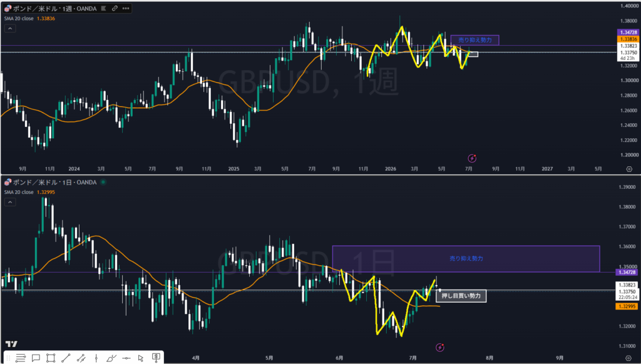
Task: Collapse the weekly chart indicator legend
Action: coord(10,28)
